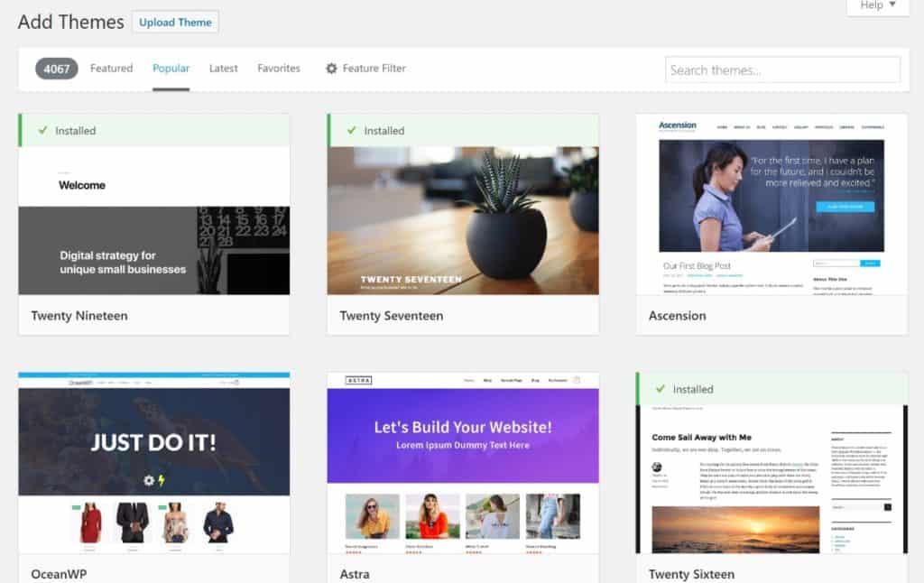Viewport: 924px width, 583px height.
Task: Switch to the Latest tab
Action: click(x=224, y=69)
